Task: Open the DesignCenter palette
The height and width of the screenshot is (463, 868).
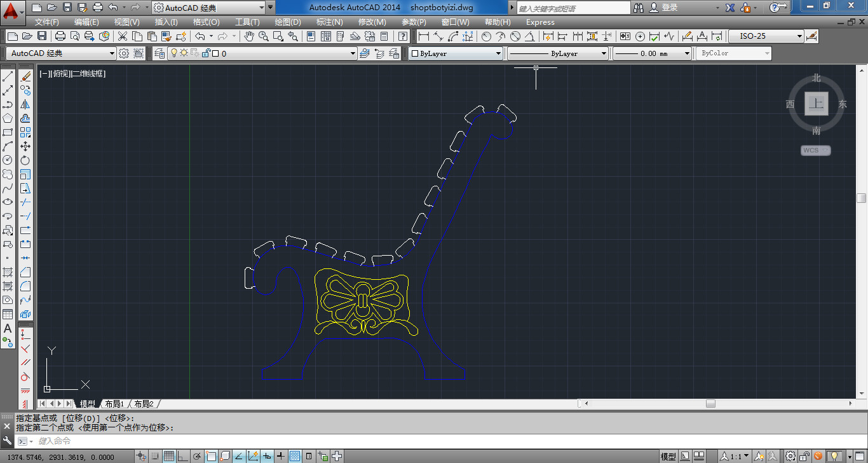Action: pyautogui.click(x=325, y=36)
